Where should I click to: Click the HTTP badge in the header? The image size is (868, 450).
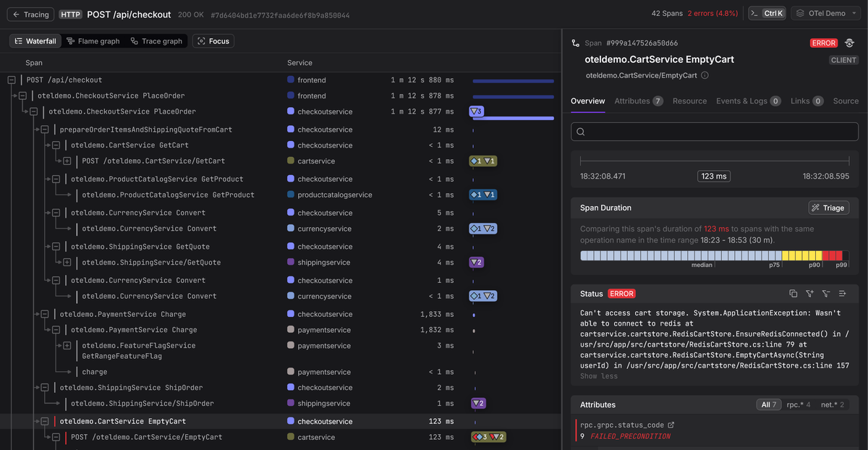70,14
